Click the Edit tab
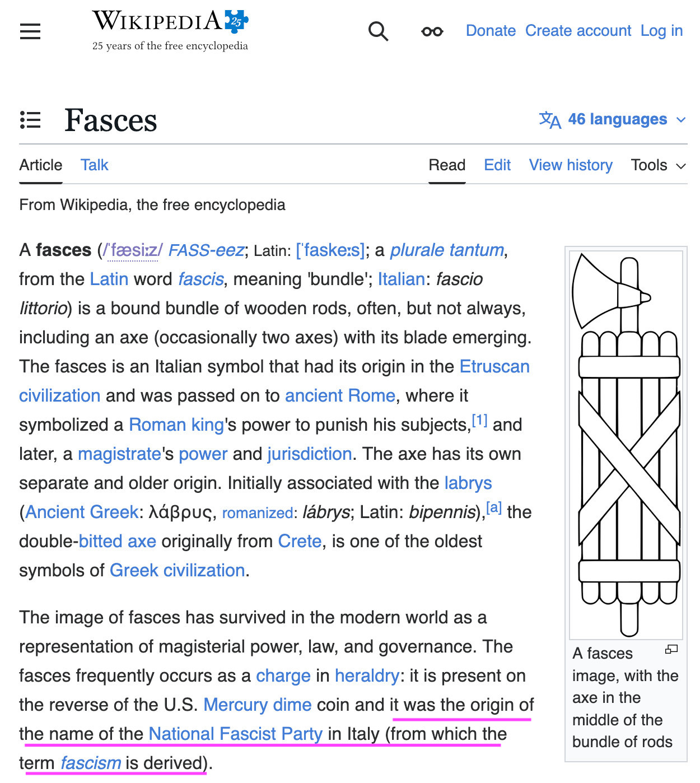The height and width of the screenshot is (783, 700). [497, 165]
